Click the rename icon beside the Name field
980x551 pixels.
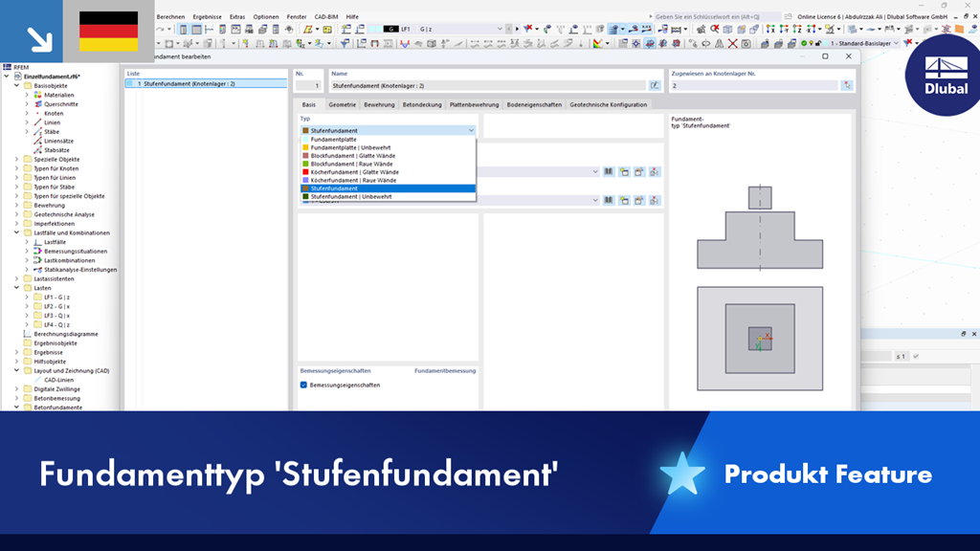coord(655,85)
